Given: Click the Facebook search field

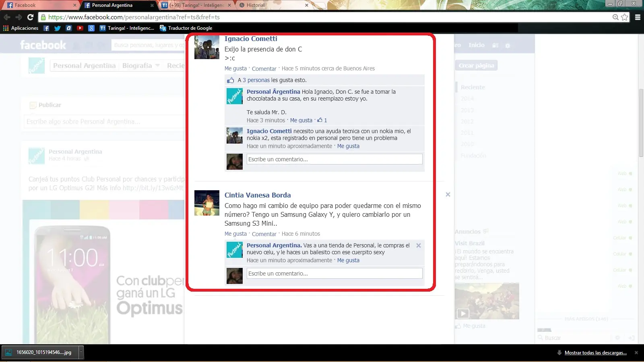Looking at the screenshot, I should (148, 45).
